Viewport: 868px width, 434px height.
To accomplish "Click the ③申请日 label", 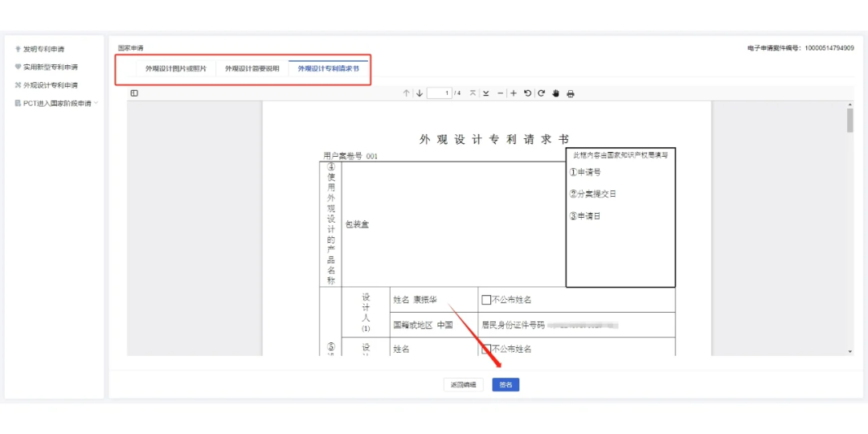I will pos(585,216).
